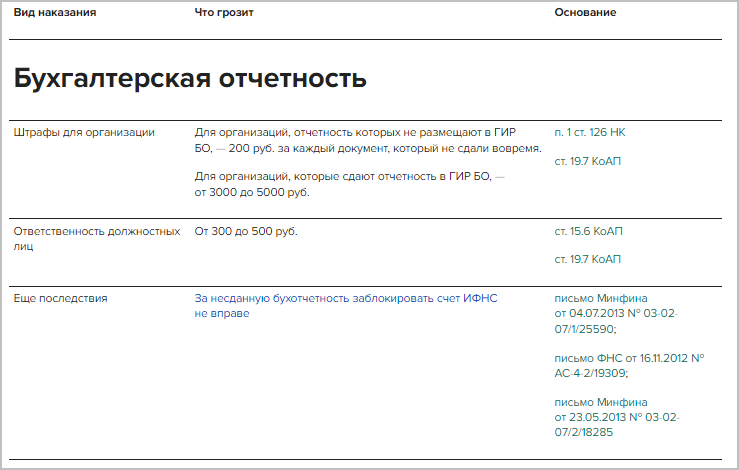The width and height of the screenshot is (739, 470).
Task: Click the Бухгалтерская отчетность section heading
Action: click(x=190, y=79)
